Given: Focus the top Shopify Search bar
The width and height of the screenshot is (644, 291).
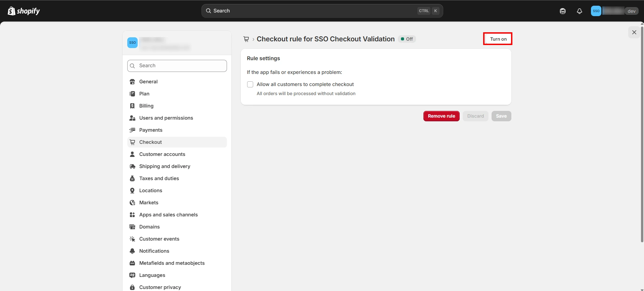Looking at the screenshot, I should pyautogui.click(x=322, y=11).
